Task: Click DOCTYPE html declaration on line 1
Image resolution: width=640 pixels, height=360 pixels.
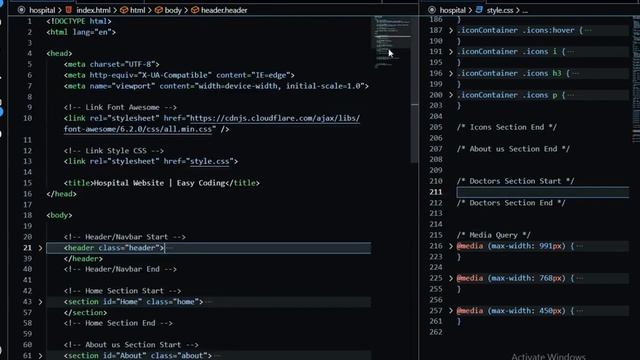Action: [x=79, y=21]
